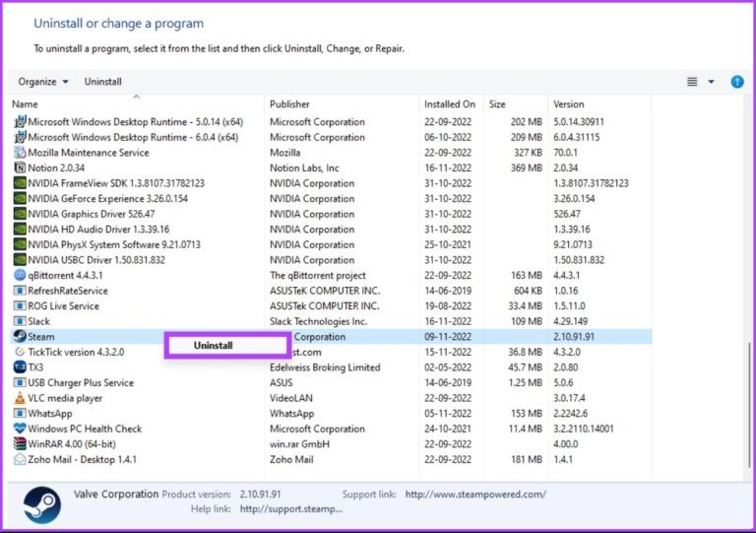This screenshot has width=756, height=533.
Task: Sort by the Publisher column header
Action: coord(289,103)
